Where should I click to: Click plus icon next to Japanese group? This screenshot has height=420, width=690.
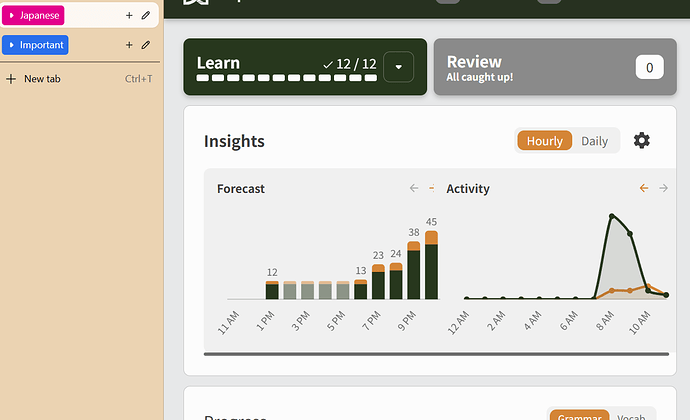(129, 15)
